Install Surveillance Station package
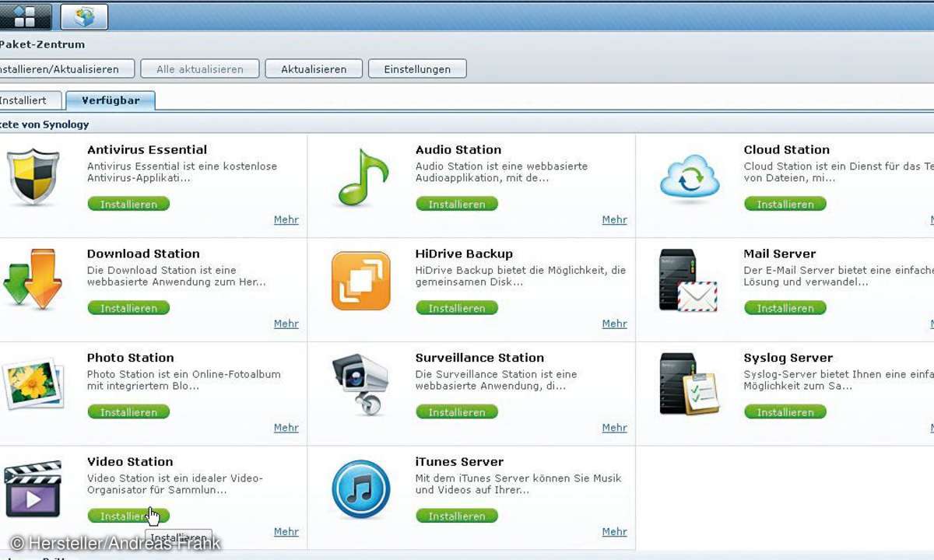934x560 pixels. coord(457,412)
